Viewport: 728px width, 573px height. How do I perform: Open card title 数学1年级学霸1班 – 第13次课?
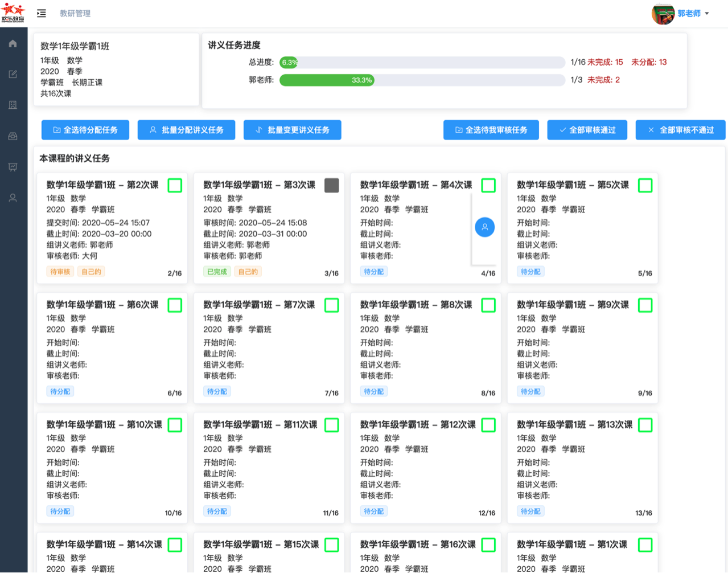point(575,425)
